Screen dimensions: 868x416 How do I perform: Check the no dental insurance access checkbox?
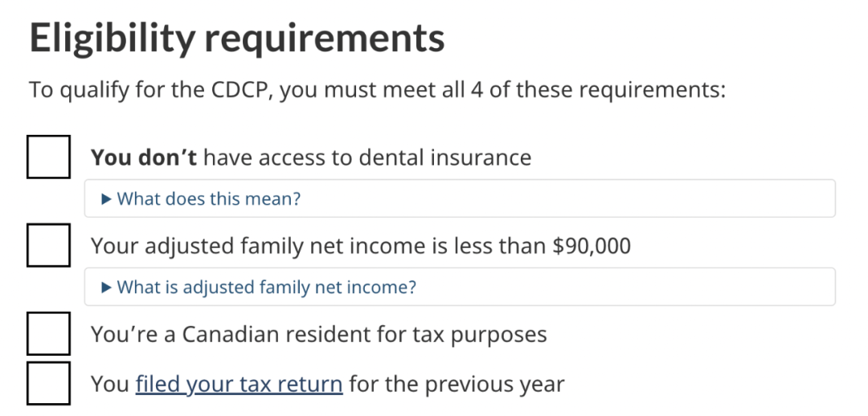point(48,157)
